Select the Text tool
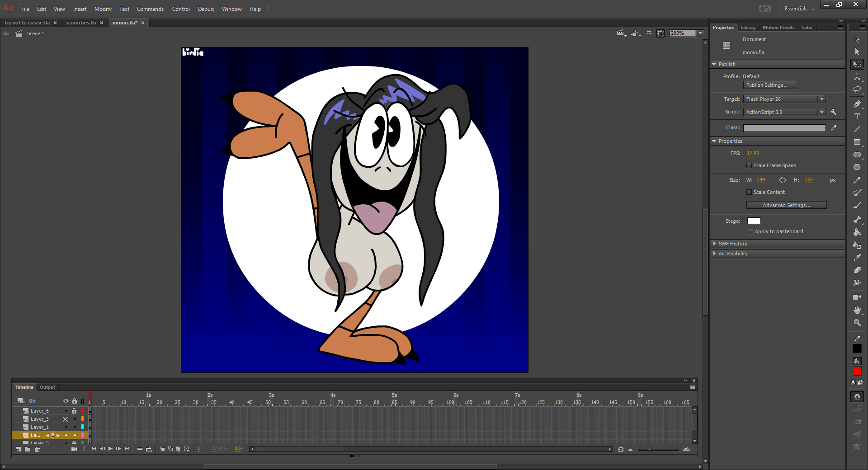This screenshot has width=868, height=470. 857,117
